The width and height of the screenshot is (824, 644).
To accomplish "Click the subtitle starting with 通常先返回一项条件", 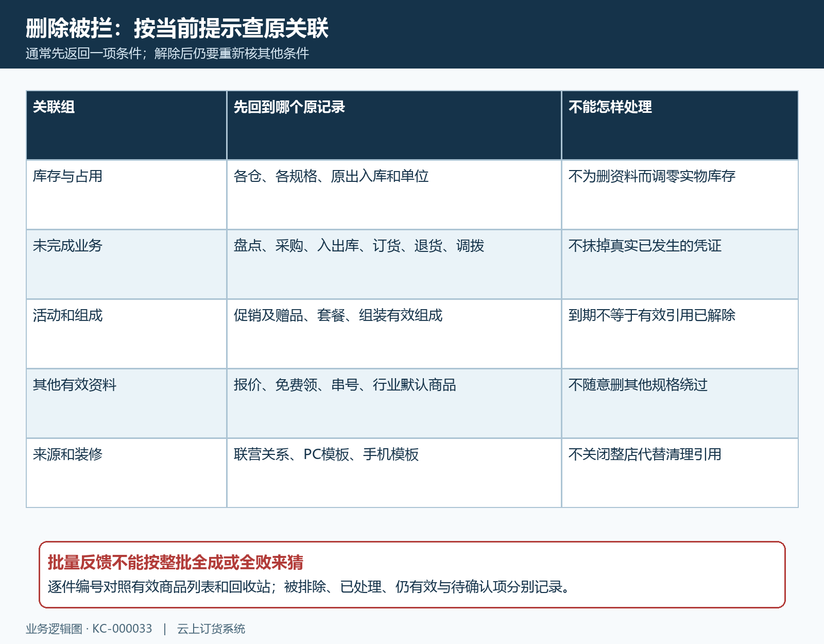I will [x=167, y=54].
